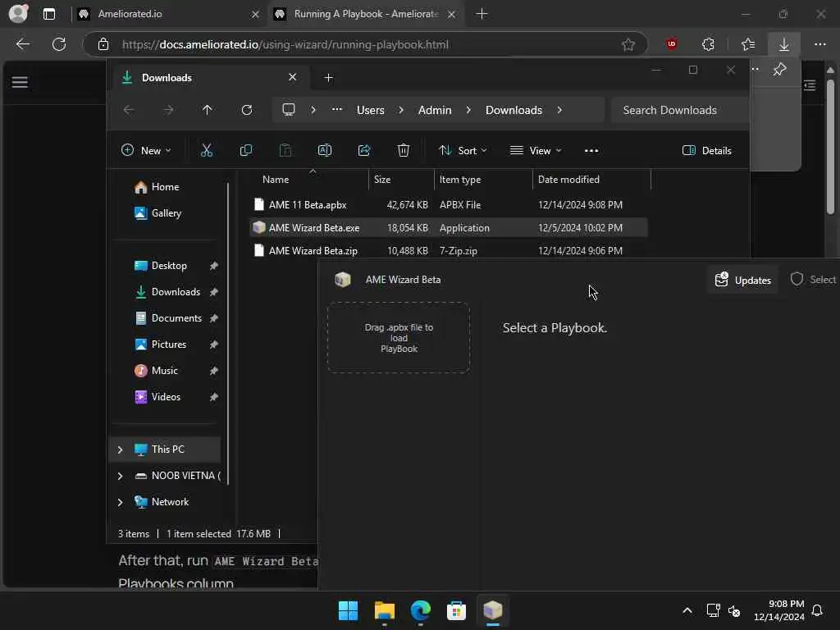This screenshot has height=630, width=840.
Task: Select the Downloads tab in File Explorer
Action: pyautogui.click(x=209, y=78)
